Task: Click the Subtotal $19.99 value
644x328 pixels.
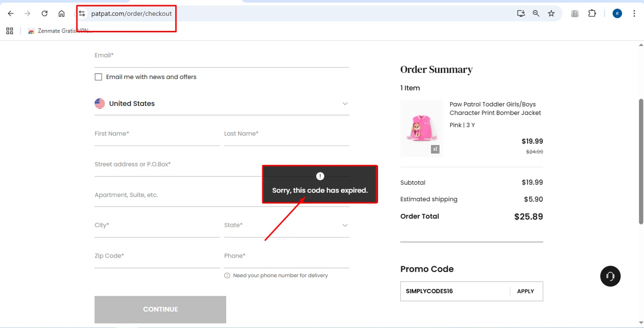Action: [x=532, y=182]
